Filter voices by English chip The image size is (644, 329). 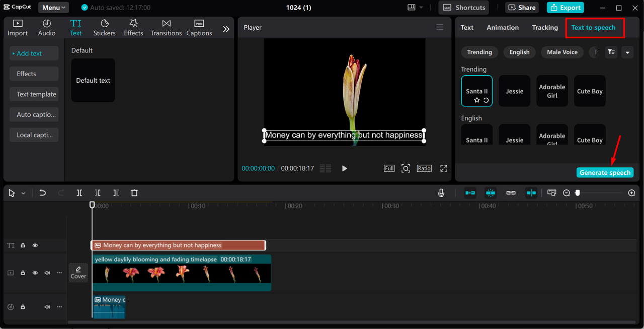pos(519,52)
